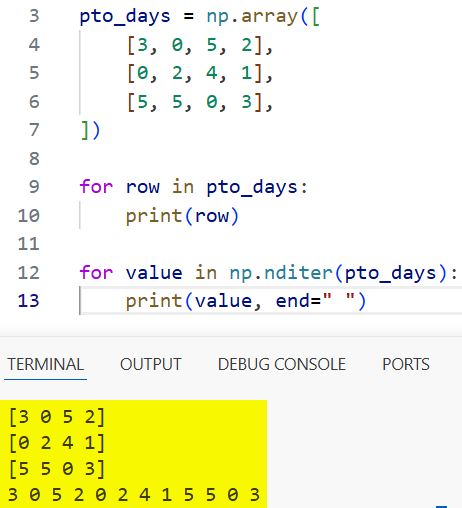This screenshot has width=462, height=508.
Task: Open the PORTS tab
Action: click(406, 364)
